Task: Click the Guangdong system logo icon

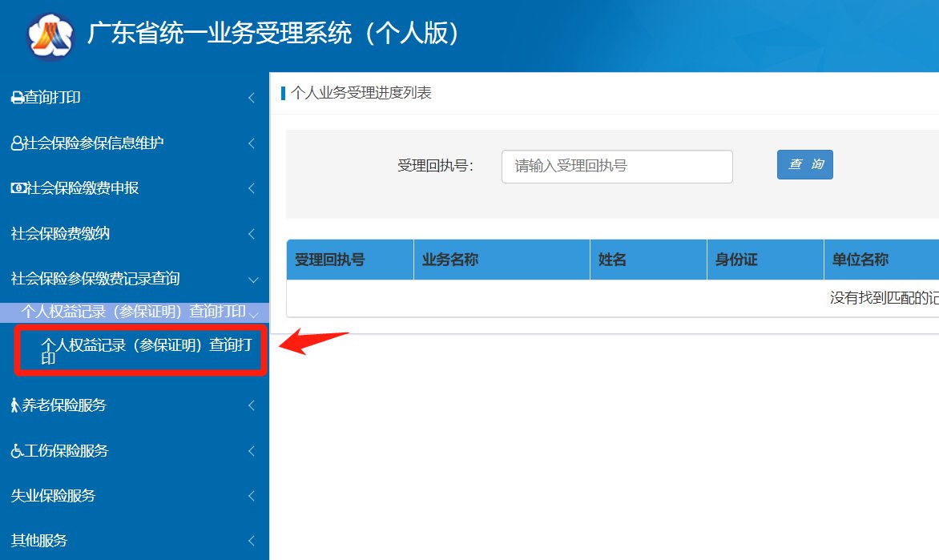Action: pos(50,34)
